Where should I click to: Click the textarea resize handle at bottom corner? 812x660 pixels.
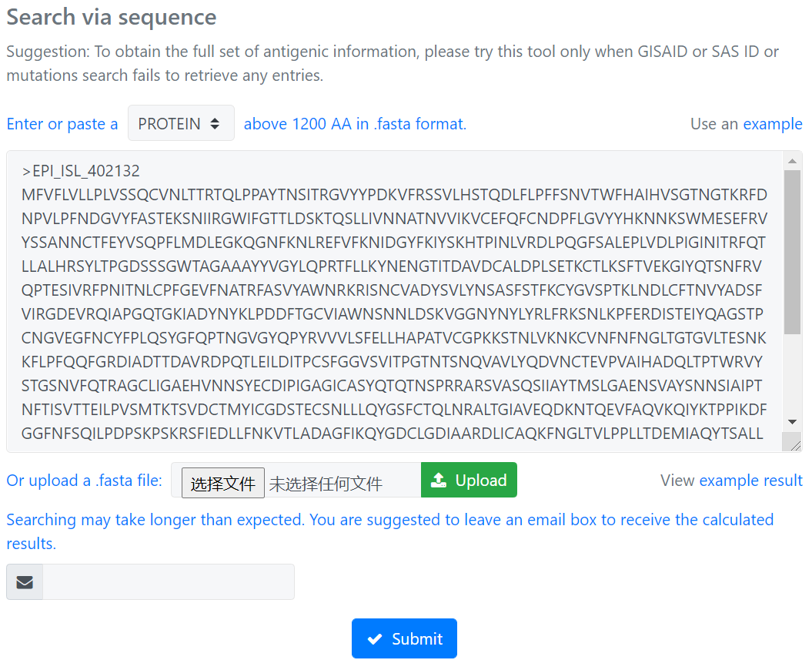click(795, 446)
